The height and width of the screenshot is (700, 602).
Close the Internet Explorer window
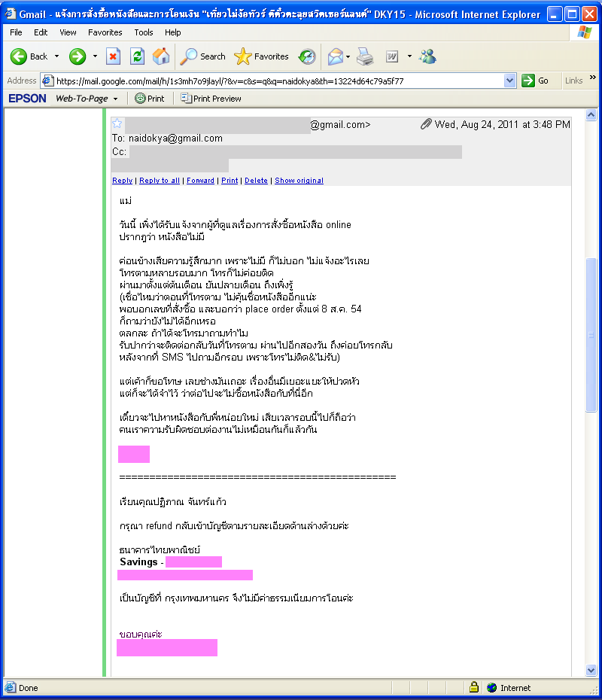589,14
